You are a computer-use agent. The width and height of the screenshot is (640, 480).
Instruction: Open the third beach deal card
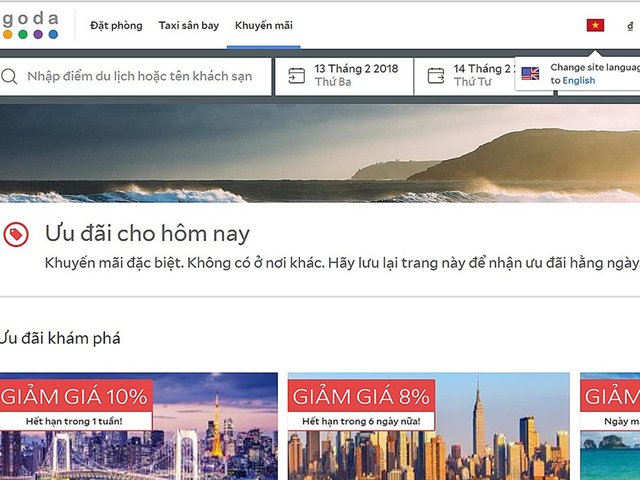click(x=610, y=426)
